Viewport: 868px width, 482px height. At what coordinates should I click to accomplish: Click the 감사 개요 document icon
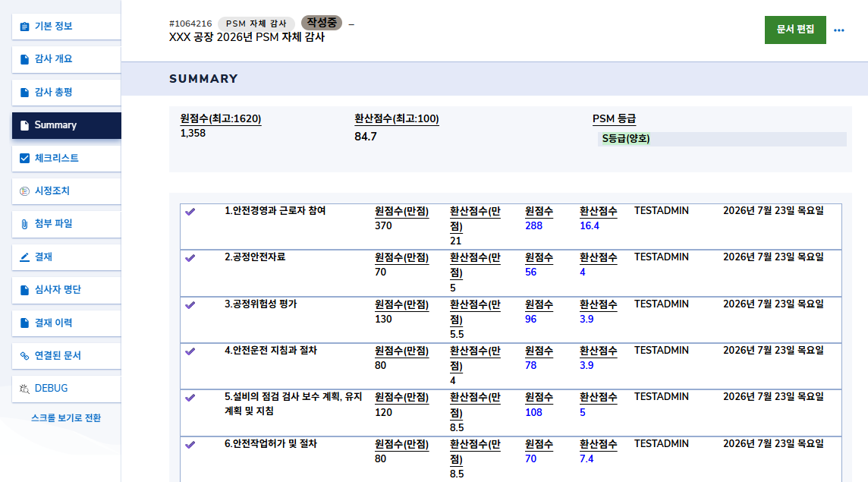[x=24, y=59]
